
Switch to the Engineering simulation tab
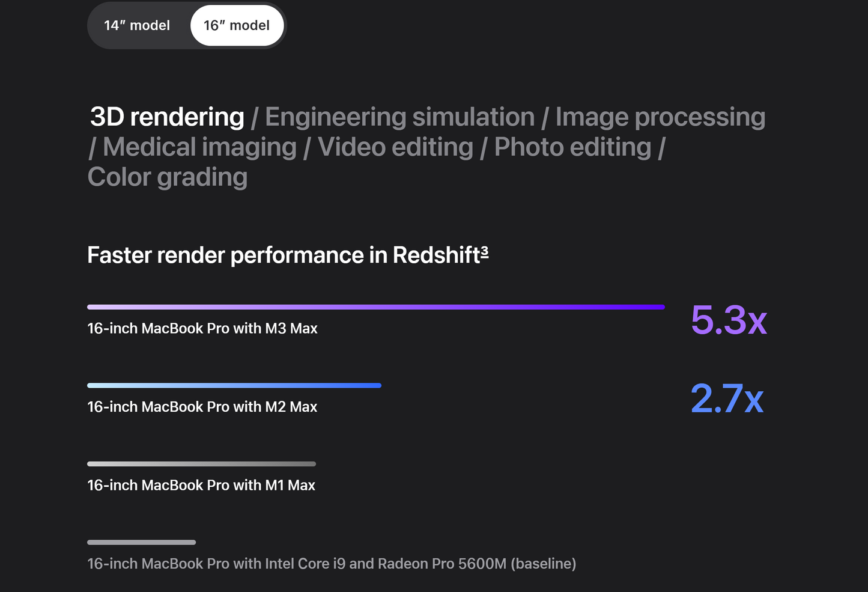[x=399, y=117]
